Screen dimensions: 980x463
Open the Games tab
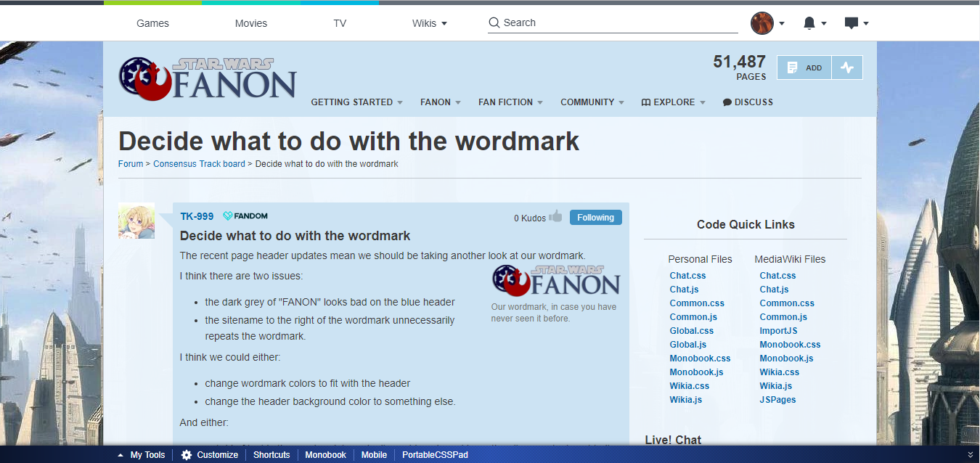[x=152, y=23]
